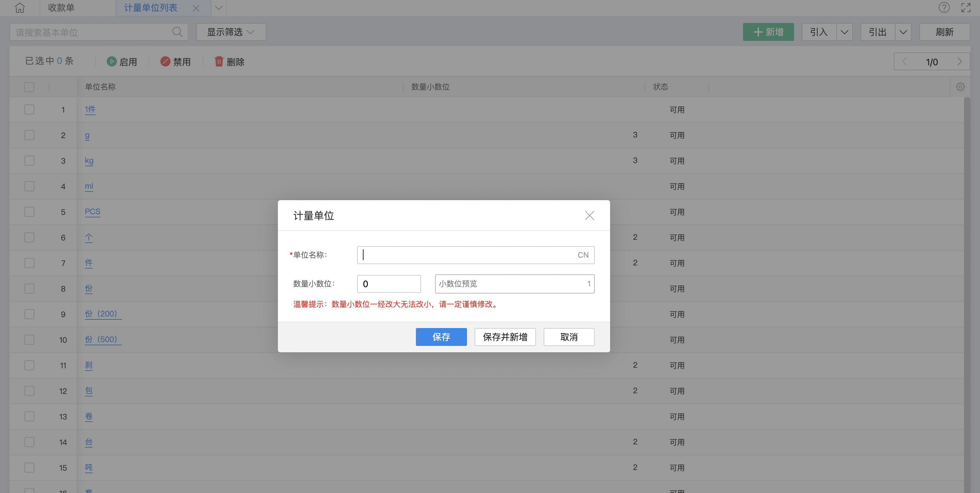980x493 pixels.
Task: Click the help question mark icon
Action: point(944,8)
